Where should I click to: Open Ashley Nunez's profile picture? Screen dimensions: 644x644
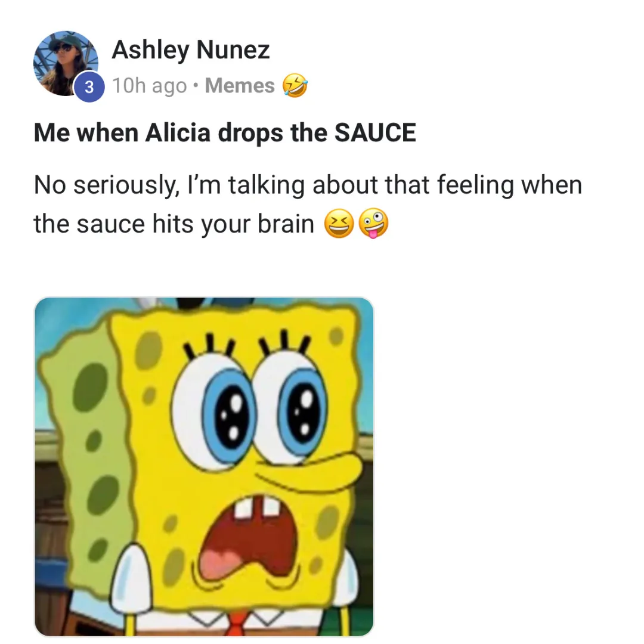pos(66,63)
